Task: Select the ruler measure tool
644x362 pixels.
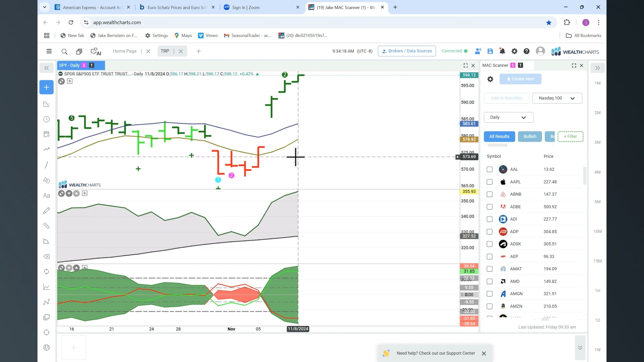Action: coord(47,226)
